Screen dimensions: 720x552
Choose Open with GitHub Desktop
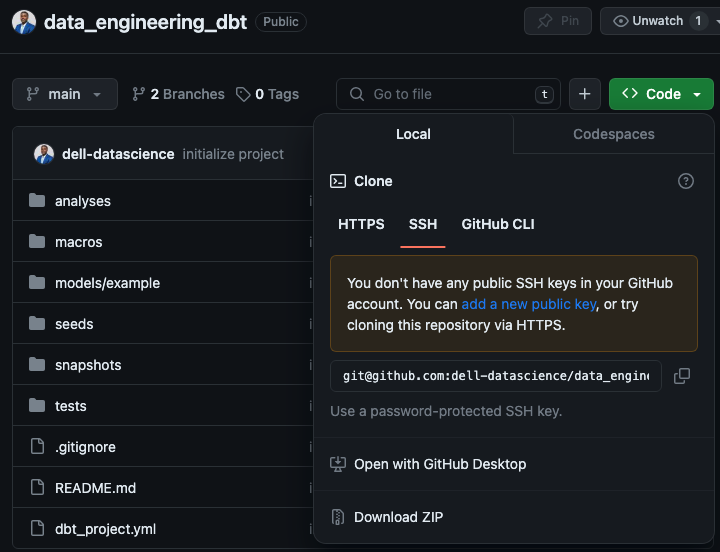pos(513,464)
